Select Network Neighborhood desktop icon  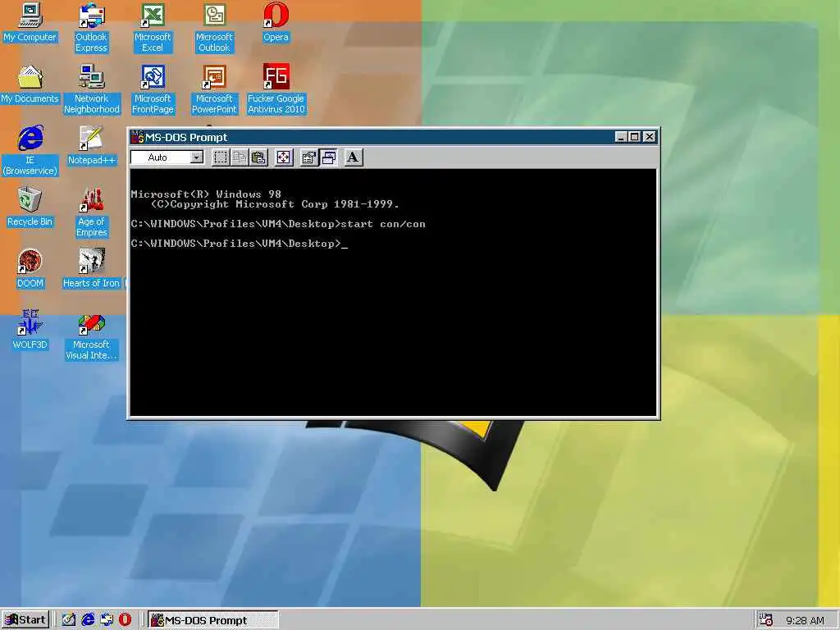tap(92, 89)
